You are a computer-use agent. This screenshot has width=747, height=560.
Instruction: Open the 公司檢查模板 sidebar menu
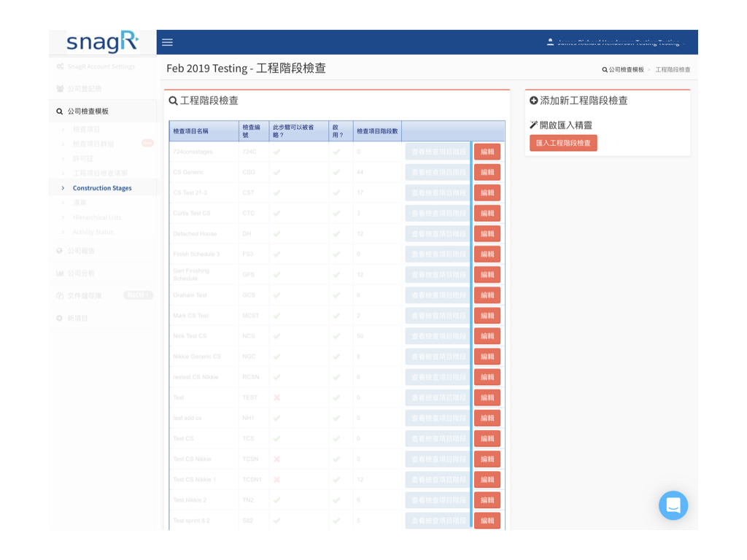[103, 111]
